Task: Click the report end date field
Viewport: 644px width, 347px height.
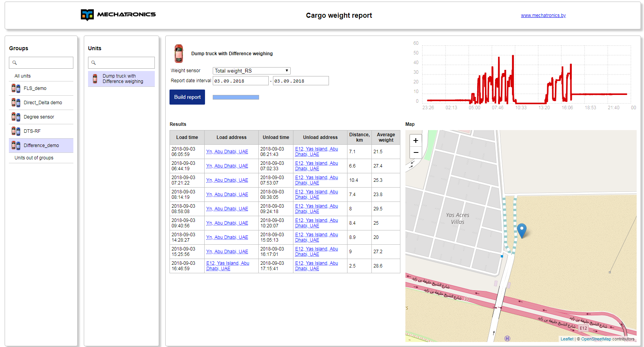Action: pos(300,81)
